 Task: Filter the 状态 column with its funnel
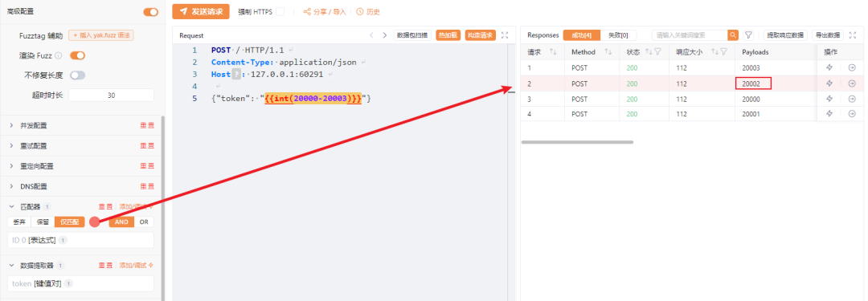pyautogui.click(x=658, y=52)
